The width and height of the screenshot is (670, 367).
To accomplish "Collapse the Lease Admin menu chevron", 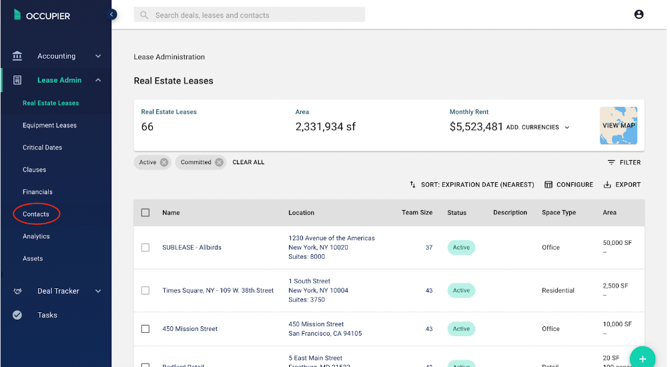I will (98, 80).
